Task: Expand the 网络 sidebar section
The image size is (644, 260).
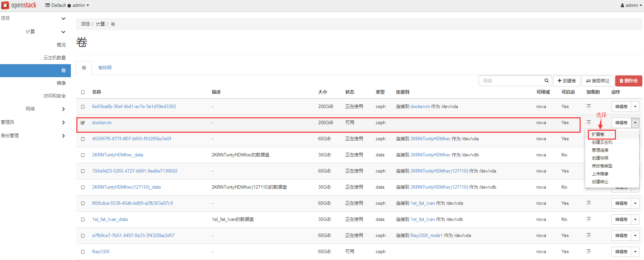Action: 63,109
